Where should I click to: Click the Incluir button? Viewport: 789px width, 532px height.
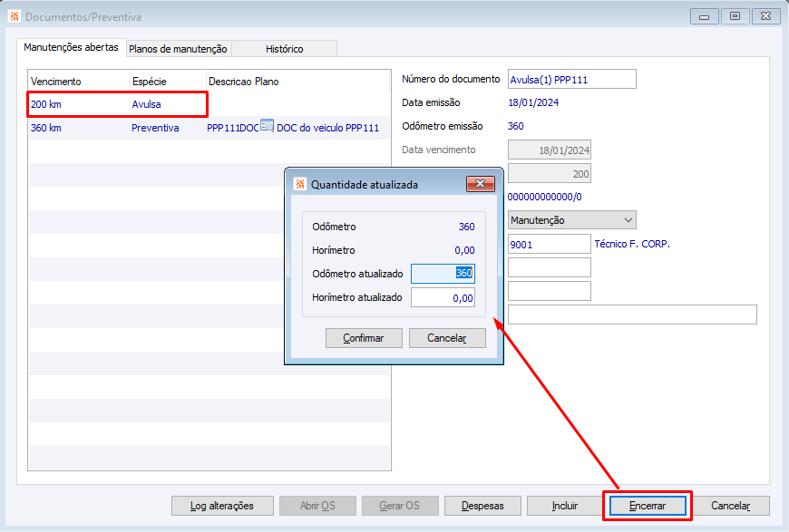(x=565, y=506)
